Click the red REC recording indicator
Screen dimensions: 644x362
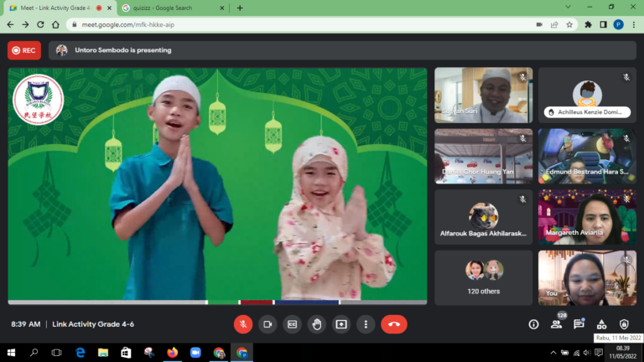[24, 50]
